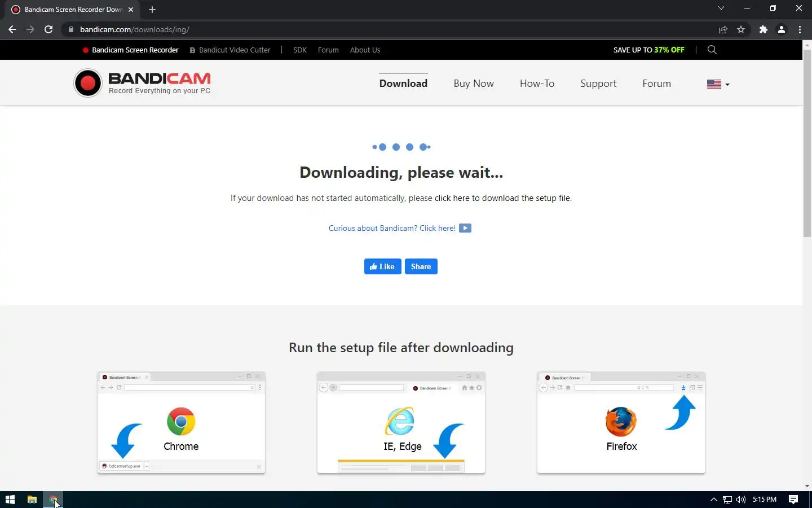Open the network tray icon
The width and height of the screenshot is (812, 508).
pos(727,500)
